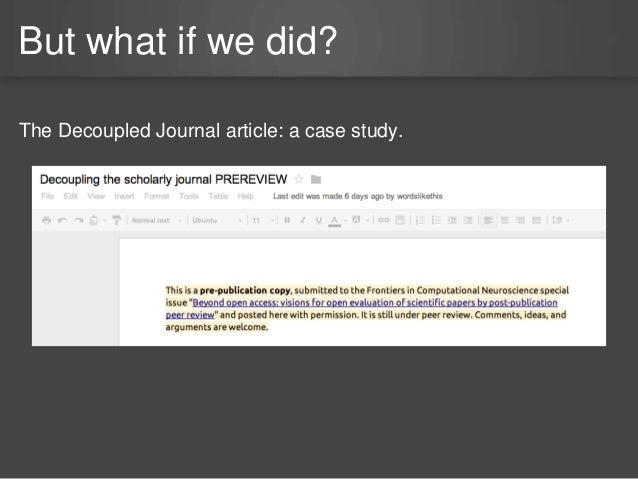Open the text highlight color tool
The width and height of the screenshot is (638, 479).
point(356,220)
